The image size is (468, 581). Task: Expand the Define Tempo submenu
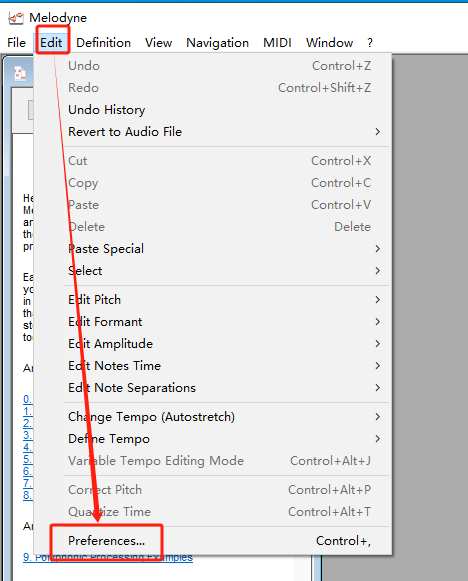tap(226, 439)
